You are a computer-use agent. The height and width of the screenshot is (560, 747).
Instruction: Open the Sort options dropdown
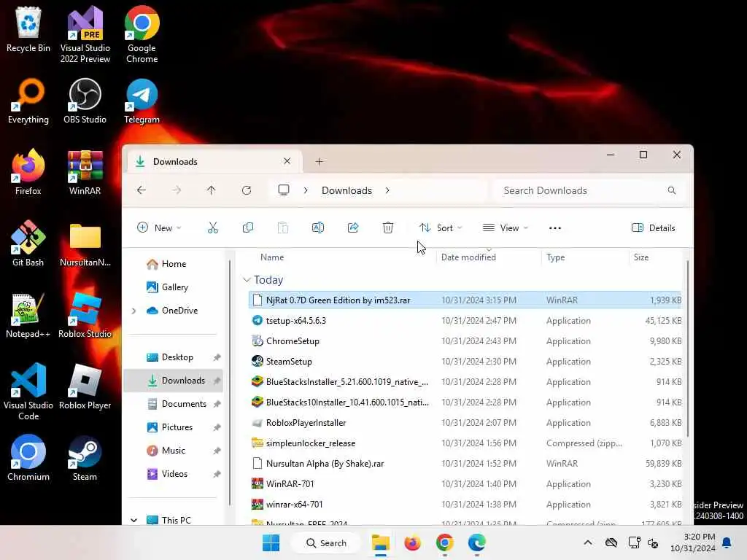point(441,227)
